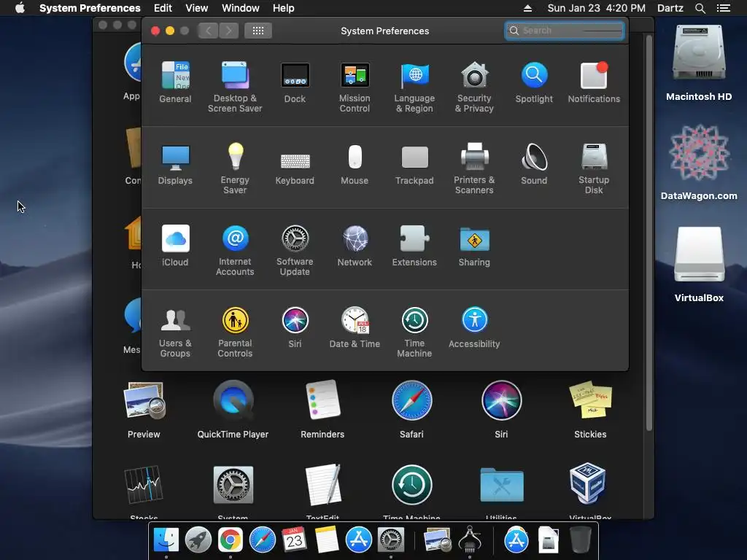Screen dimensions: 747x560
Task: Select Siri in the Applications window
Action: coord(501,408)
